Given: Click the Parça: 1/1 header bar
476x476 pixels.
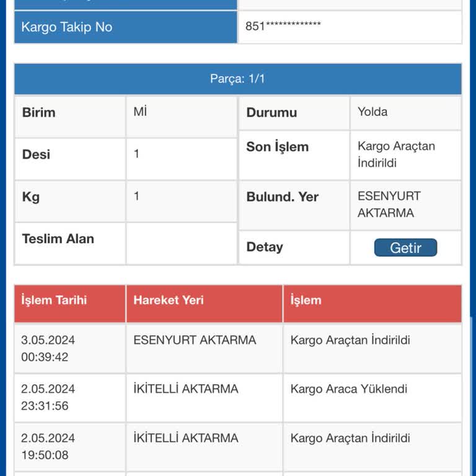Looking at the screenshot, I should pos(237,79).
